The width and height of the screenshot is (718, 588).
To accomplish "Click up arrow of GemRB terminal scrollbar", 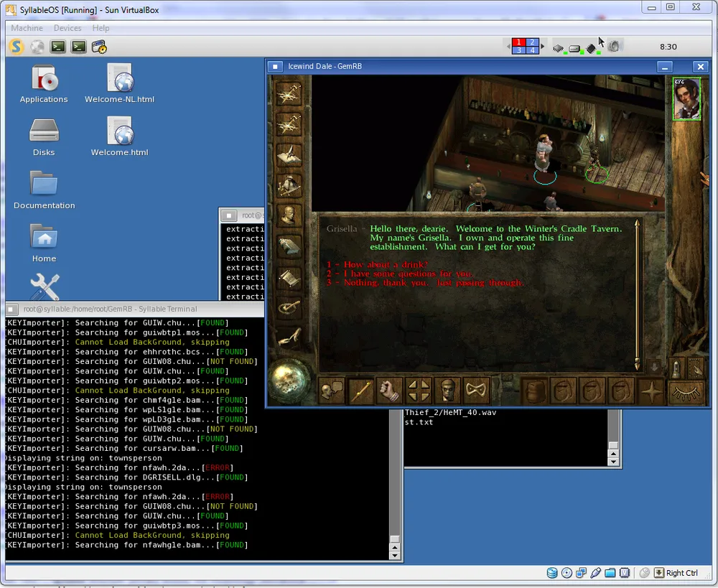I will [x=395, y=547].
